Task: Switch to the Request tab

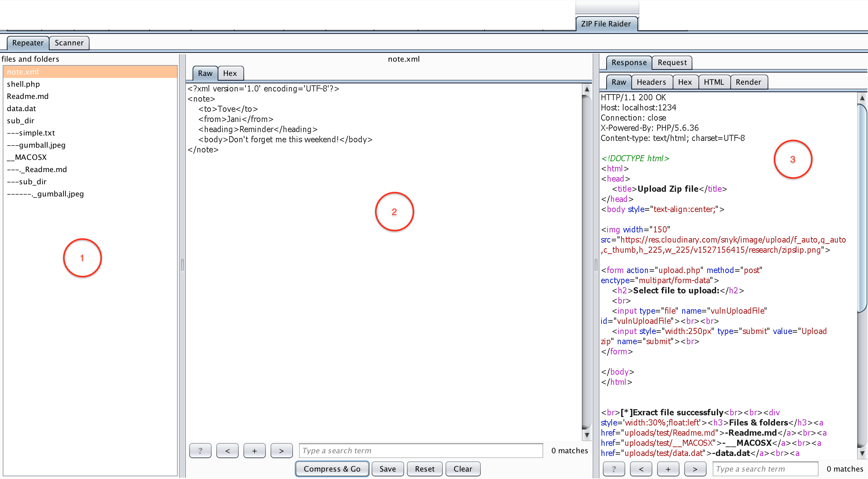Action: tap(672, 62)
